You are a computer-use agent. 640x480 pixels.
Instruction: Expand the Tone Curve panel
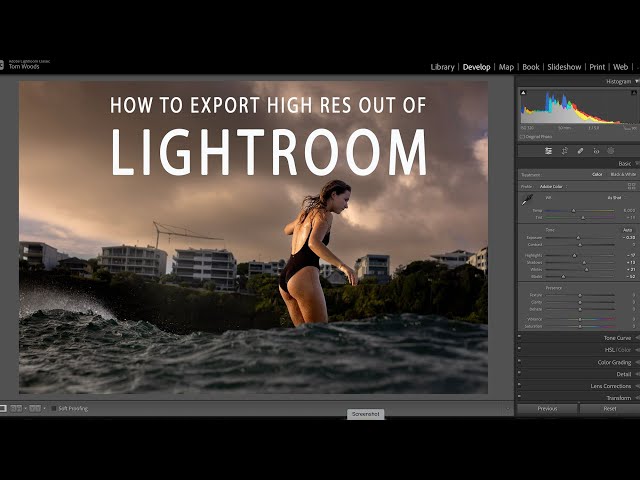638,338
